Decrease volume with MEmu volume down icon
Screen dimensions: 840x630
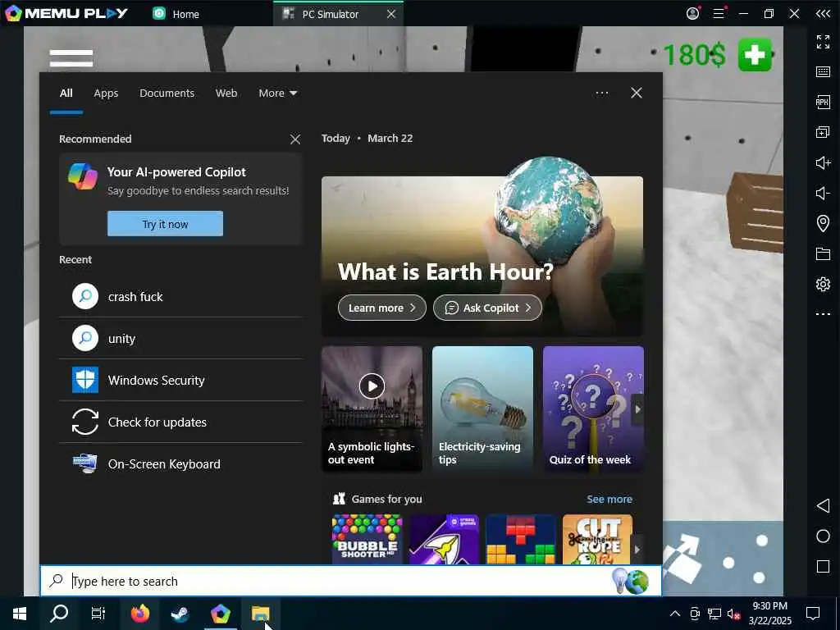[x=823, y=193]
